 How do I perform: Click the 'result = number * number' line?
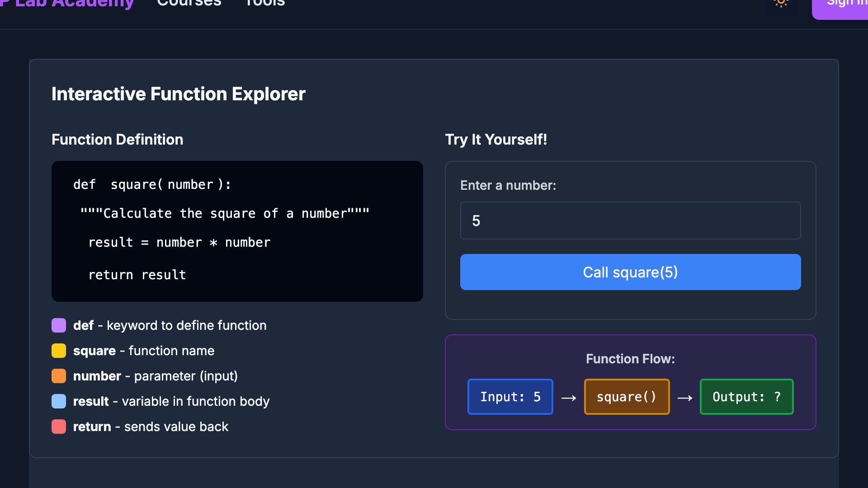(179, 242)
